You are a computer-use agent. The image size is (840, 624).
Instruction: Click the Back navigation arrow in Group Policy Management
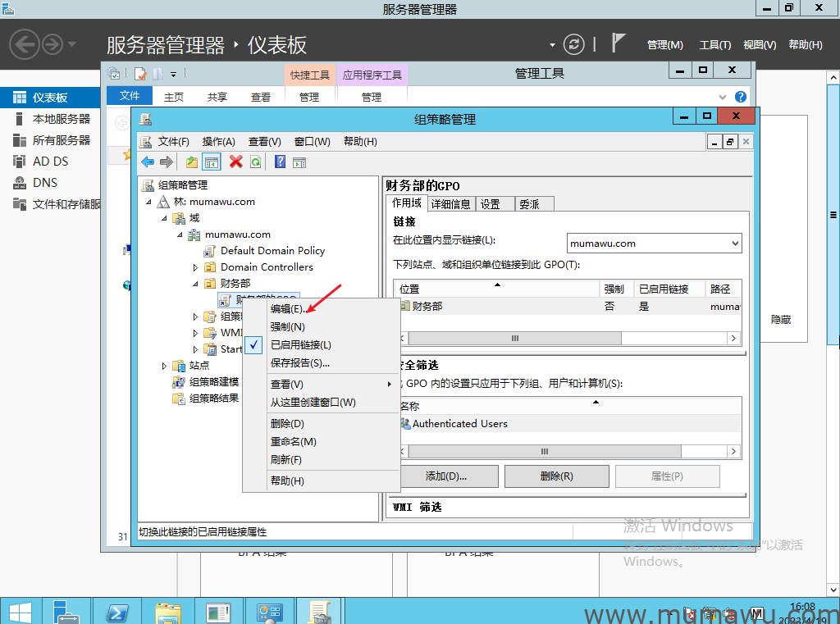click(148, 162)
